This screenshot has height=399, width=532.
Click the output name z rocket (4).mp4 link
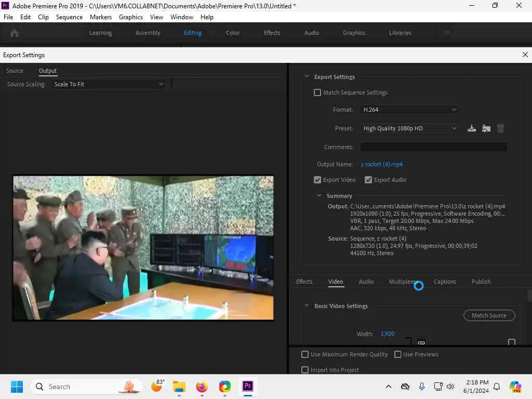[381, 164]
